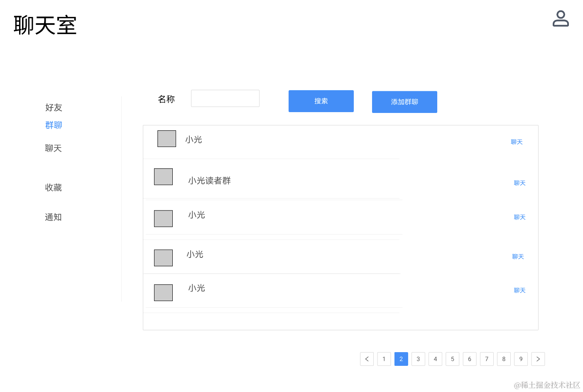The height and width of the screenshot is (392, 583).
Task: Jump to page 5
Action: [452, 359]
